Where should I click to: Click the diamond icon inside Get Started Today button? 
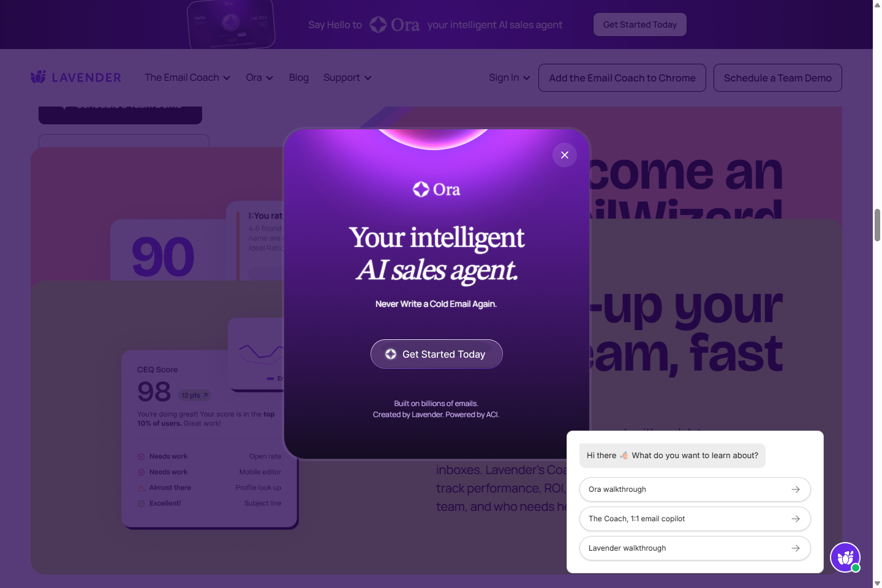(390, 354)
